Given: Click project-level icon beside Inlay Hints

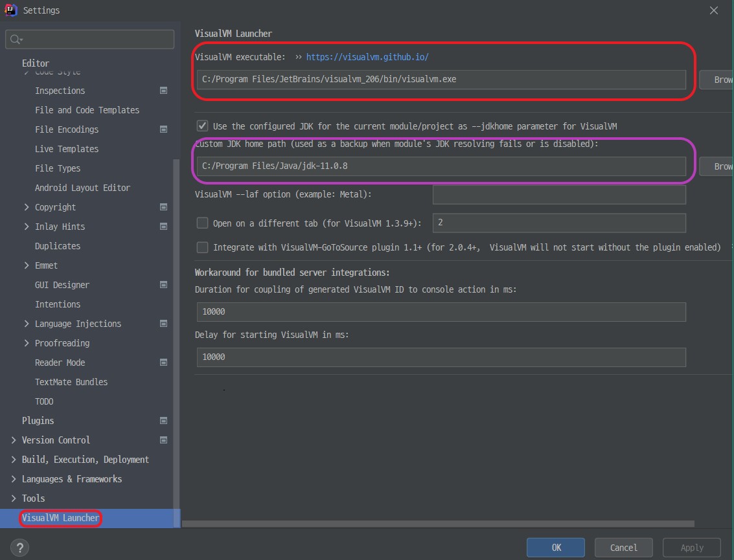Looking at the screenshot, I should pos(163,227).
